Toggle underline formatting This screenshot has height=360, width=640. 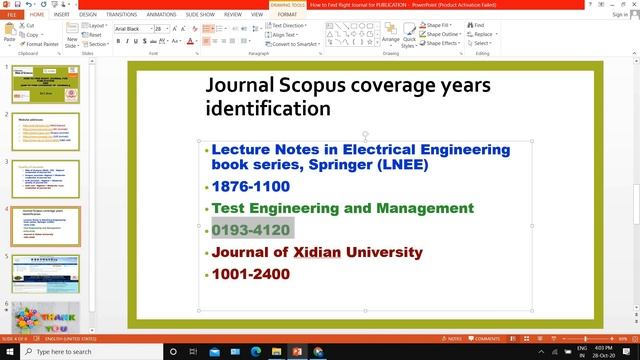point(136,41)
